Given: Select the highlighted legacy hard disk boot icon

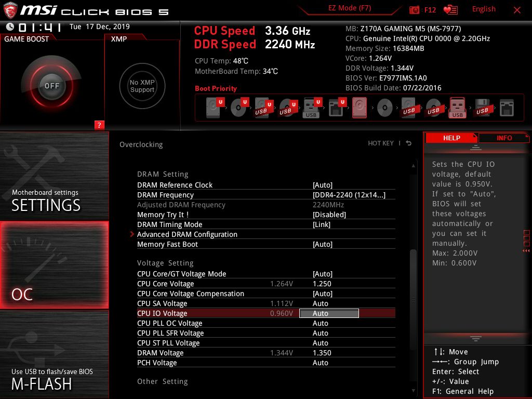Looking at the screenshot, I should coord(360,108).
